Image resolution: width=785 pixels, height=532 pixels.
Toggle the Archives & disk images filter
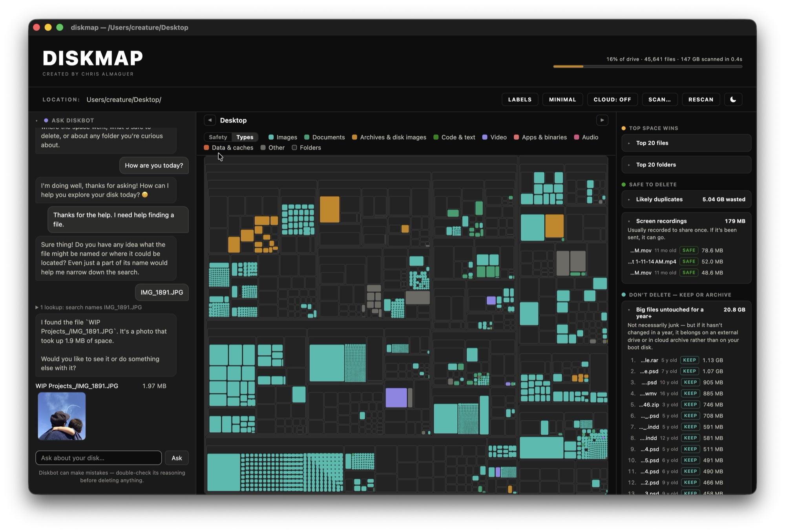coord(389,137)
